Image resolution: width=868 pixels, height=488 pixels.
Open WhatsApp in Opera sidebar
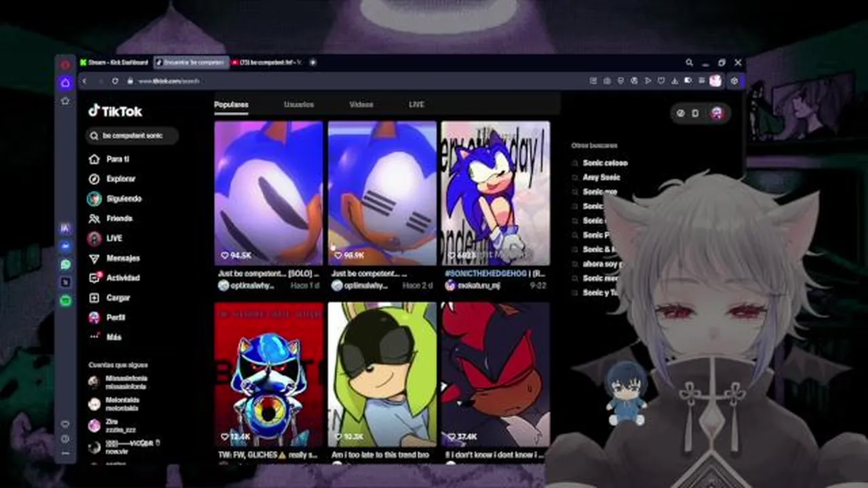coord(65,264)
